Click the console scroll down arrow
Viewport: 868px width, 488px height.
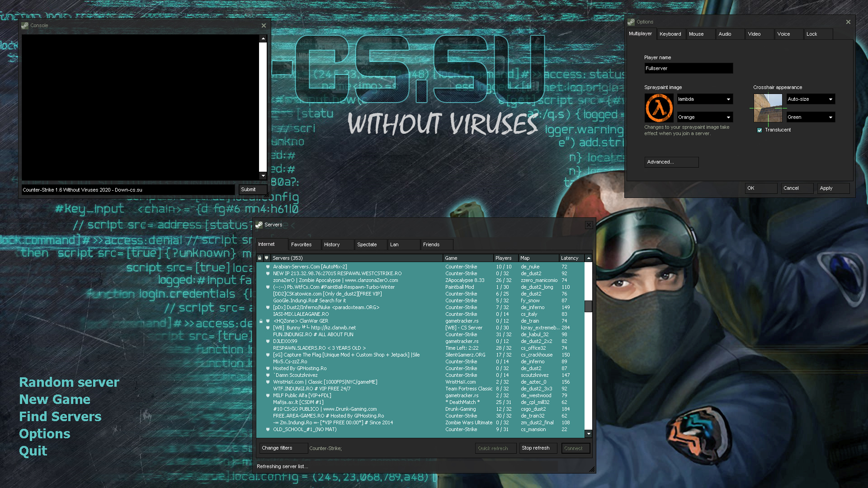point(263,176)
